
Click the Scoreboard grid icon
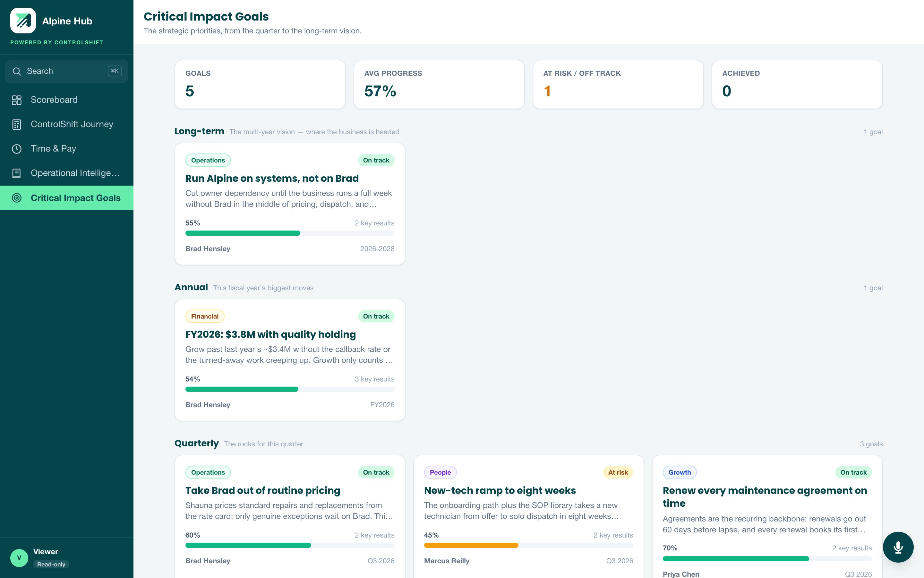point(16,100)
